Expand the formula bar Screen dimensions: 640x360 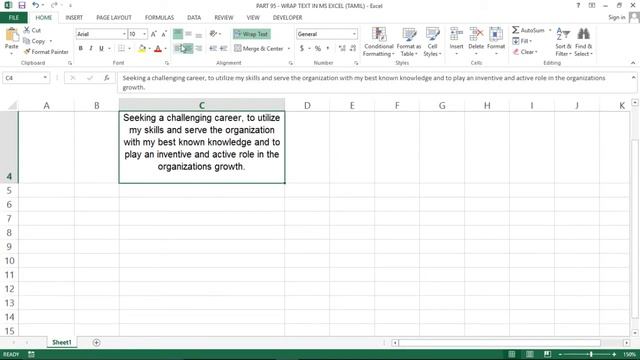point(633,77)
